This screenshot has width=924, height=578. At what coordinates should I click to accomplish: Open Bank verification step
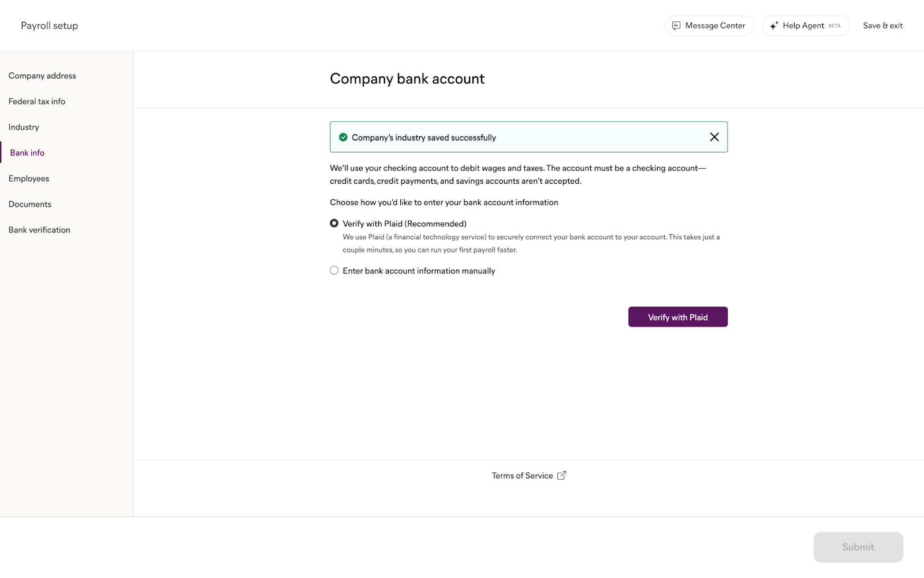39,230
